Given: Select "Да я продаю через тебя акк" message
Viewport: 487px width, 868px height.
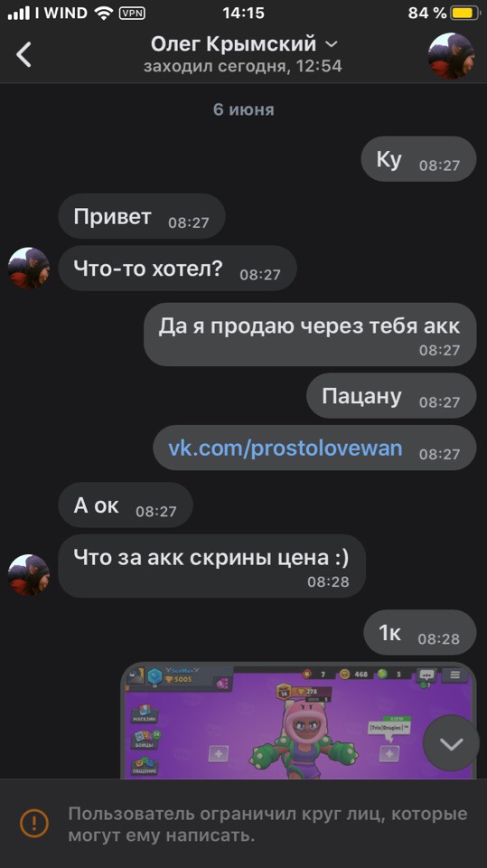Looking at the screenshot, I should pos(310,334).
